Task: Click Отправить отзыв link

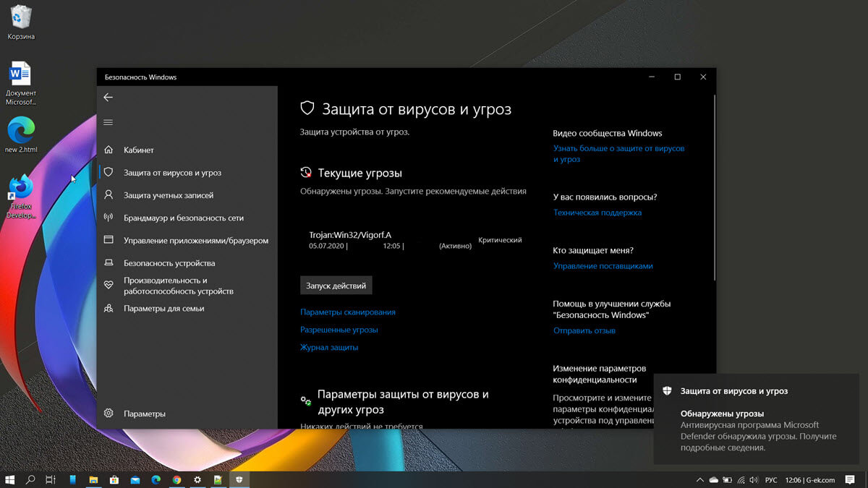Action: [x=584, y=330]
